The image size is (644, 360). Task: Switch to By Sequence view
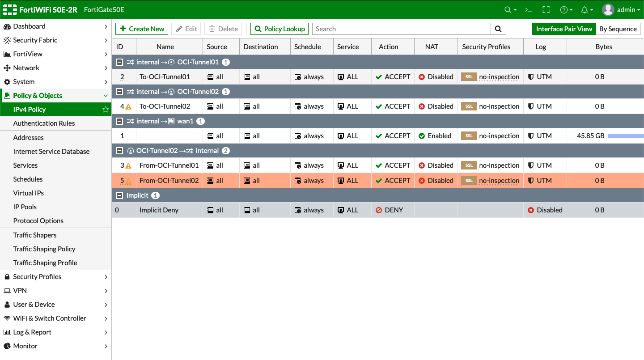pyautogui.click(x=618, y=29)
